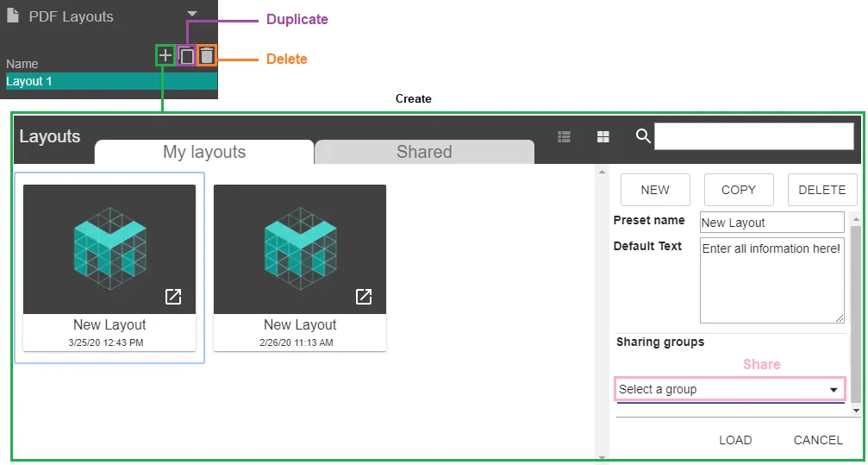The height and width of the screenshot is (465, 868).
Task: Click the CANCEL button
Action: [x=818, y=440]
